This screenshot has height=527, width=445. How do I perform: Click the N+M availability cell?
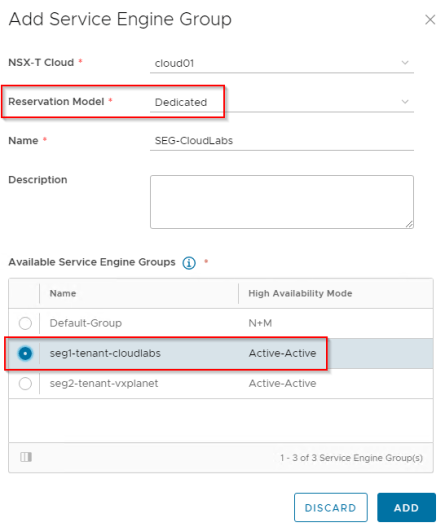(260, 323)
